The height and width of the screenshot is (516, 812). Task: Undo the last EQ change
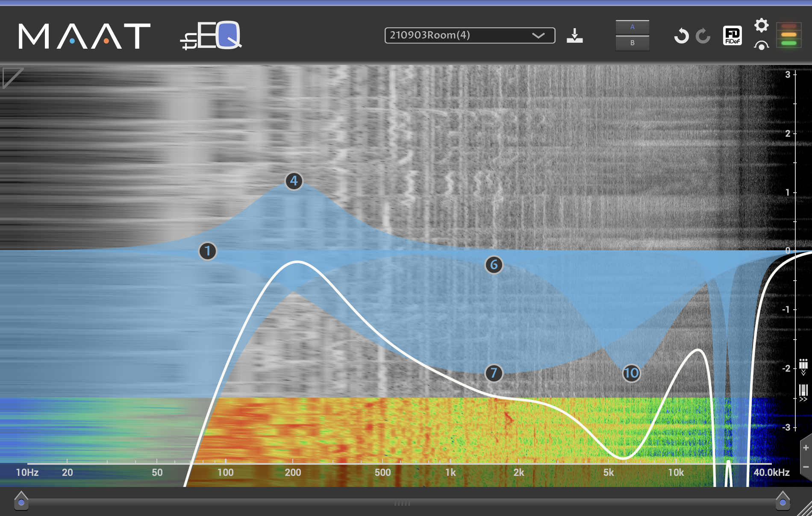(x=681, y=36)
